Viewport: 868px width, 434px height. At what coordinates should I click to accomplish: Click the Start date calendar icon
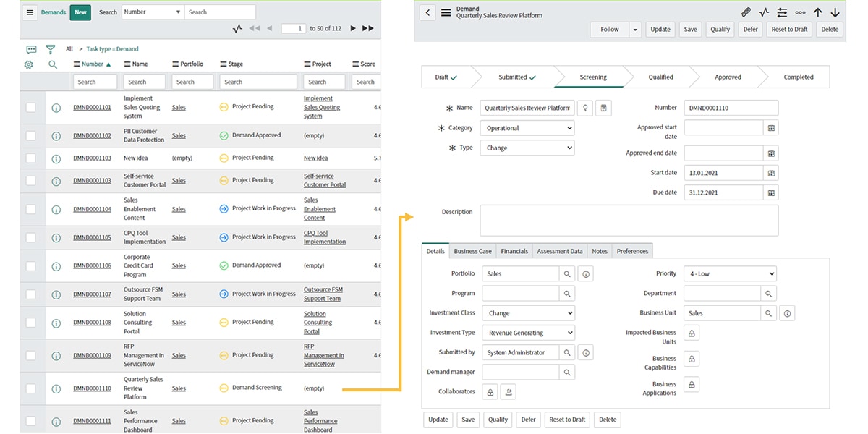pos(771,173)
